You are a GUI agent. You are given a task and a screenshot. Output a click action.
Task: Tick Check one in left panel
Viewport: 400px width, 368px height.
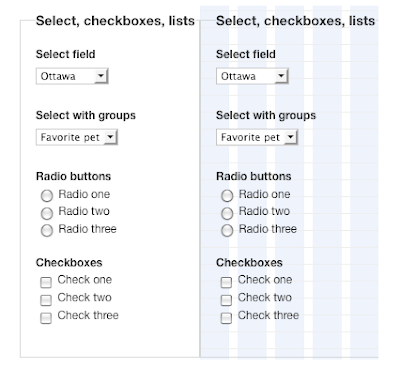tap(46, 282)
